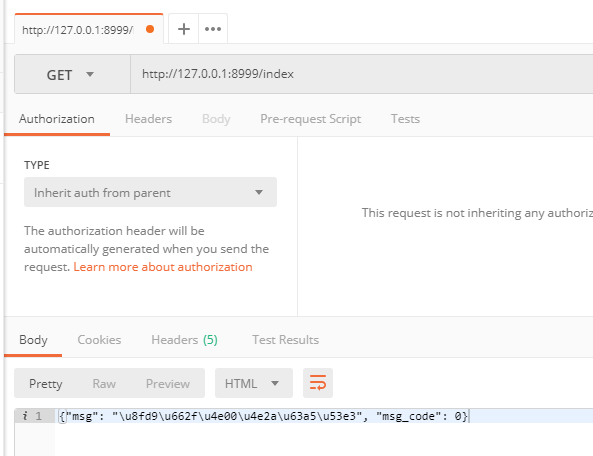593x456 pixels.
Task: Click the request URL input field
Action: (362, 74)
